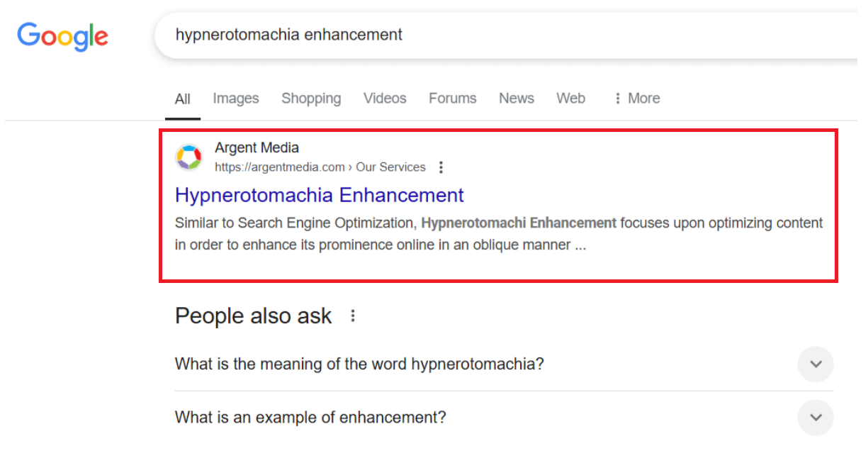Click the argentmedia.com Our Services URL
868x451 pixels.
pyautogui.click(x=320, y=167)
